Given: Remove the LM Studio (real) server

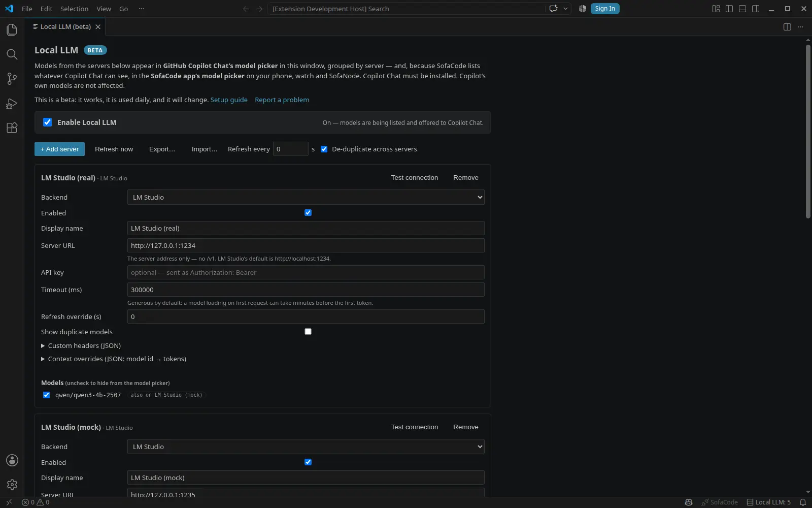Looking at the screenshot, I should pyautogui.click(x=466, y=177).
